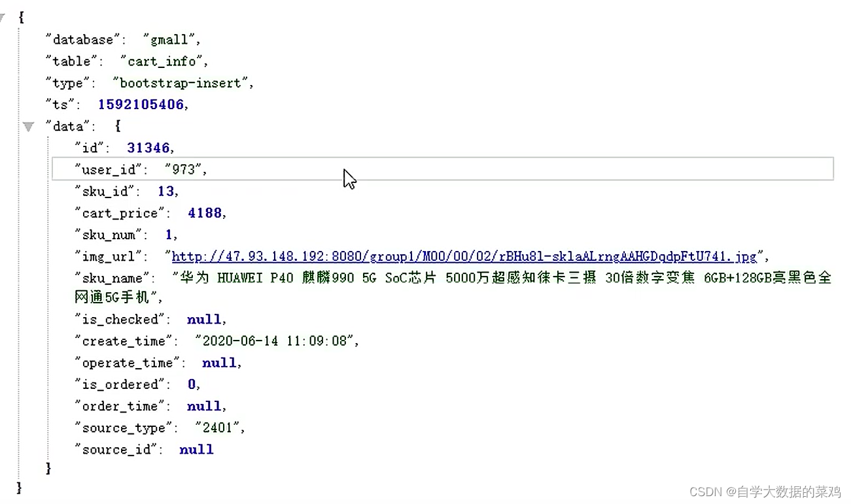This screenshot has height=504, width=851.
Task: Open the img_url hyperlink
Action: point(464,256)
